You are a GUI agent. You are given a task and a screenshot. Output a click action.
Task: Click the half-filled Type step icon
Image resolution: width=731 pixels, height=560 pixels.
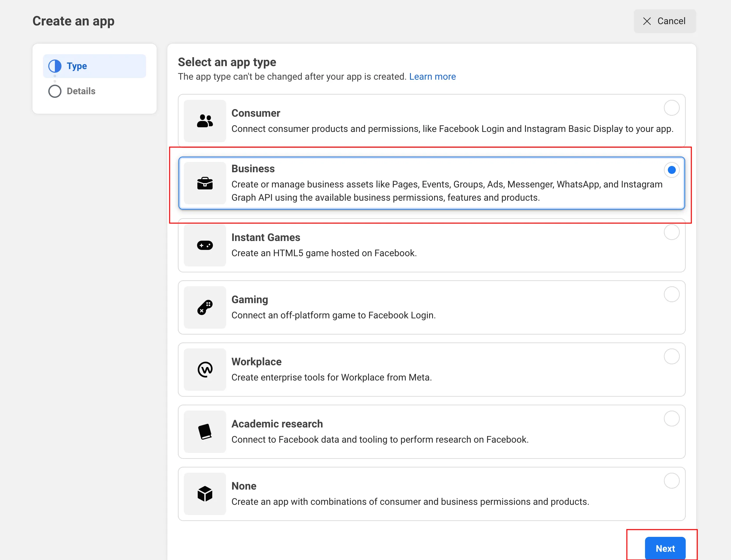coord(55,66)
